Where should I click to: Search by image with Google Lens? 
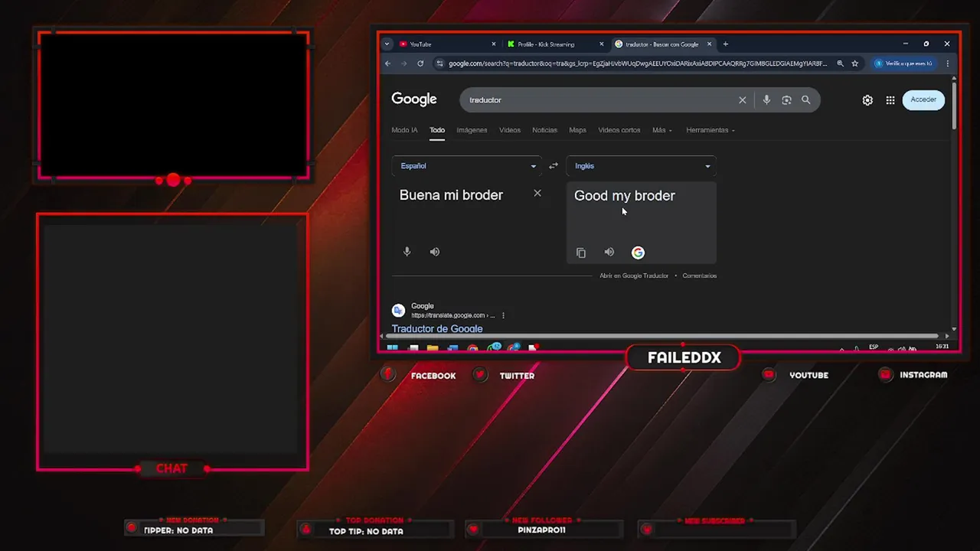click(786, 100)
